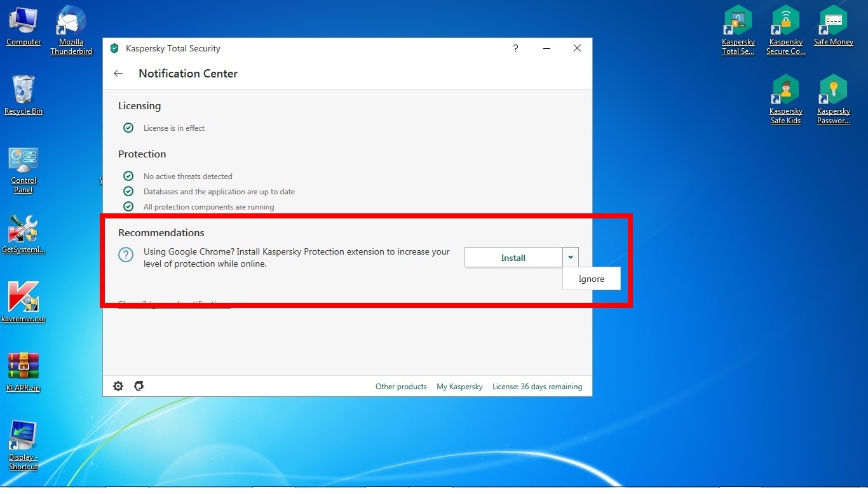Click 'All protection components are running' text

click(x=209, y=207)
